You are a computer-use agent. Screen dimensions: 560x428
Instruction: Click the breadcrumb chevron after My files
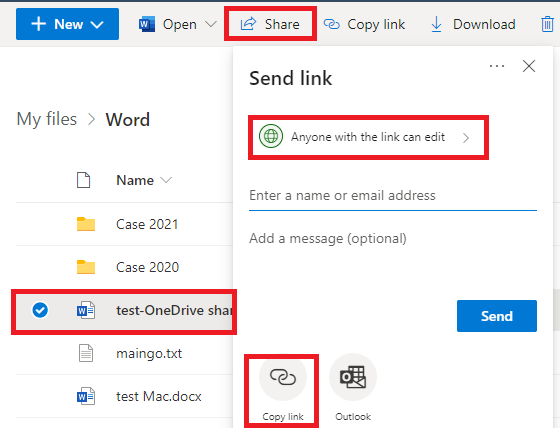click(x=92, y=119)
